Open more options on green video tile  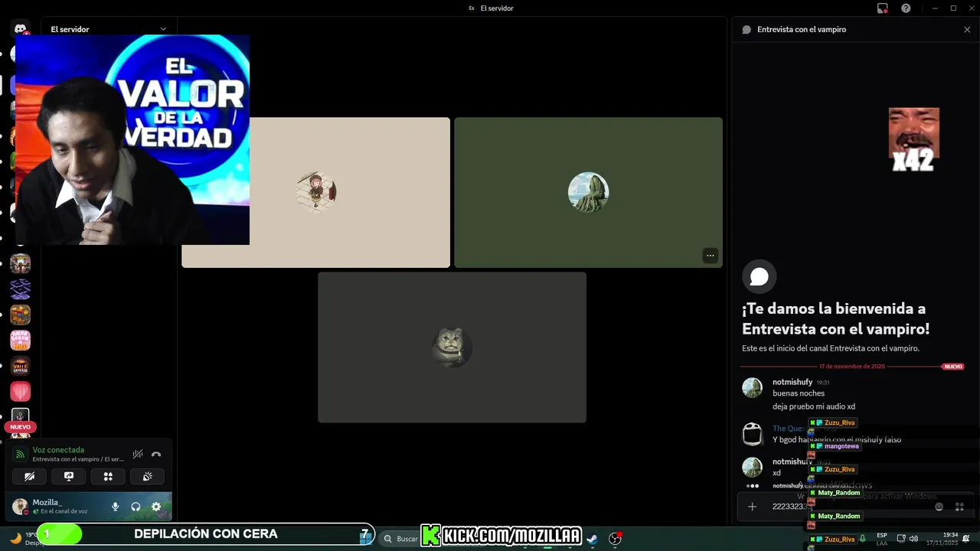click(x=710, y=256)
